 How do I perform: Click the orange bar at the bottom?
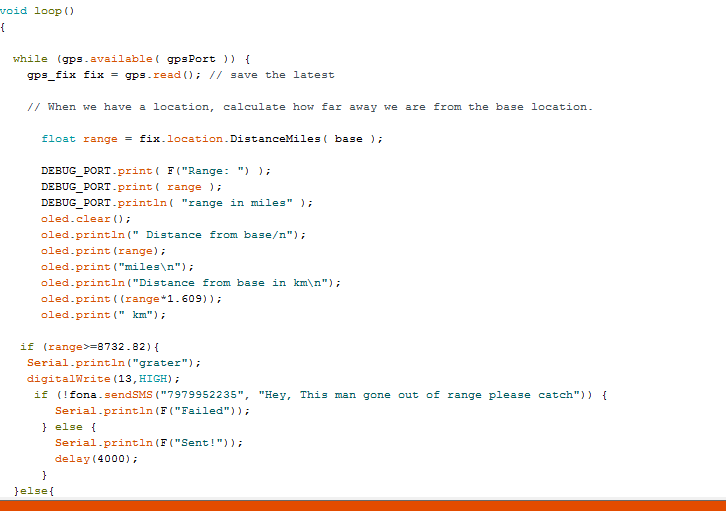click(x=363, y=505)
